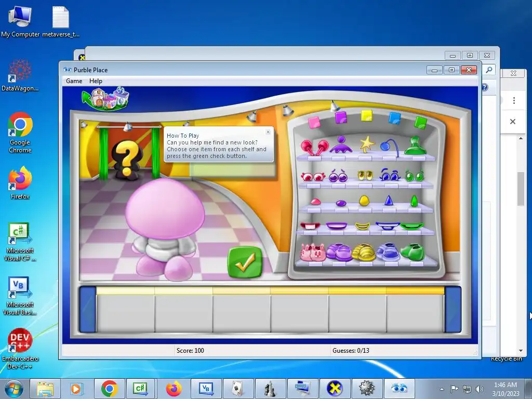Select the red toothy mouth
Image resolution: width=532 pixels, height=399 pixels.
click(x=310, y=225)
